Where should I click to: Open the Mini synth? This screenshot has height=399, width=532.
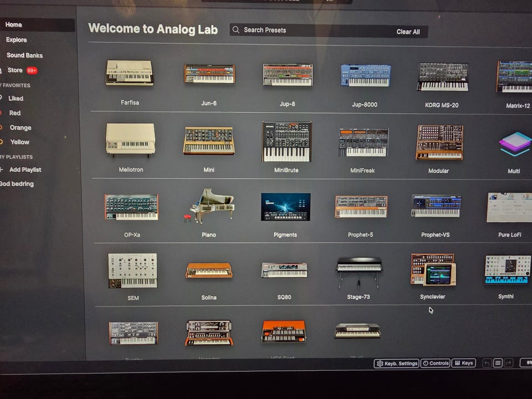209,140
